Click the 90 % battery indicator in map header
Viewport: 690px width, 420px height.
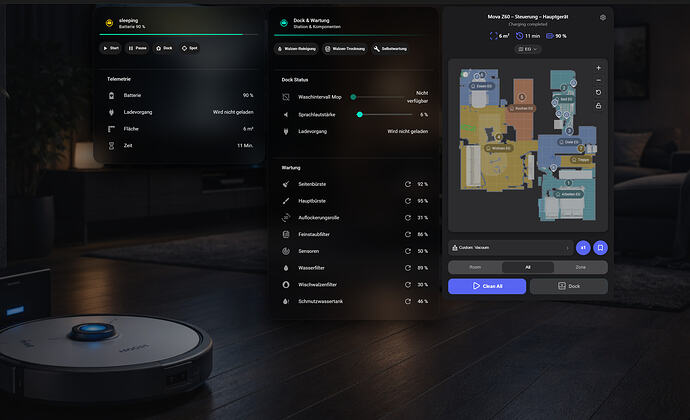[x=556, y=36]
